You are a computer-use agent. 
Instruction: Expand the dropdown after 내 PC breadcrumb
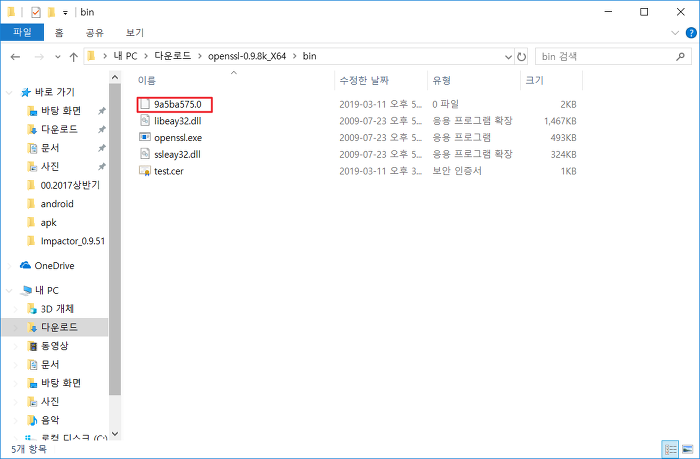pyautogui.click(x=146, y=56)
